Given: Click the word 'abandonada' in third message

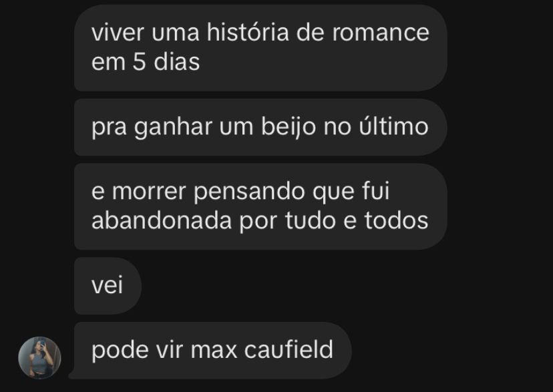Looking at the screenshot, I should point(162,220).
